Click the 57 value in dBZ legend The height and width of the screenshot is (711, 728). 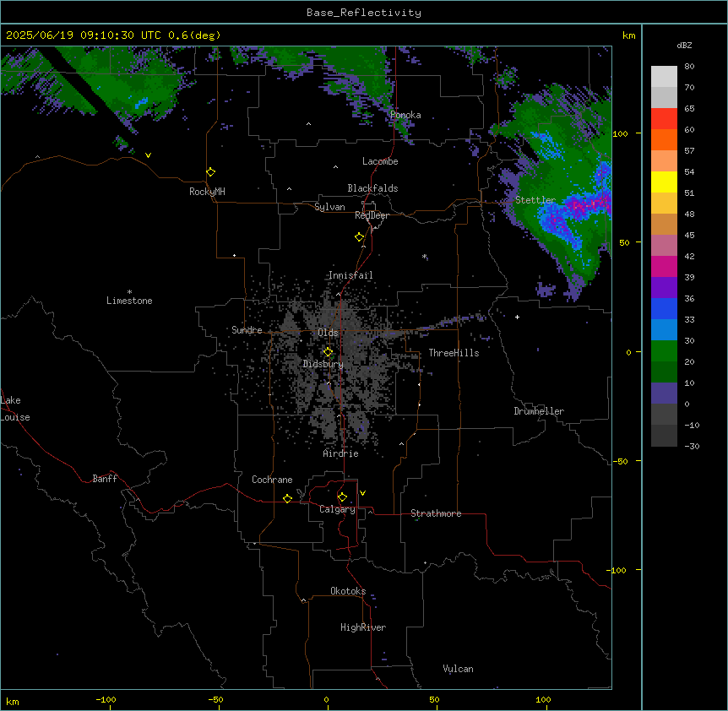[x=689, y=151]
